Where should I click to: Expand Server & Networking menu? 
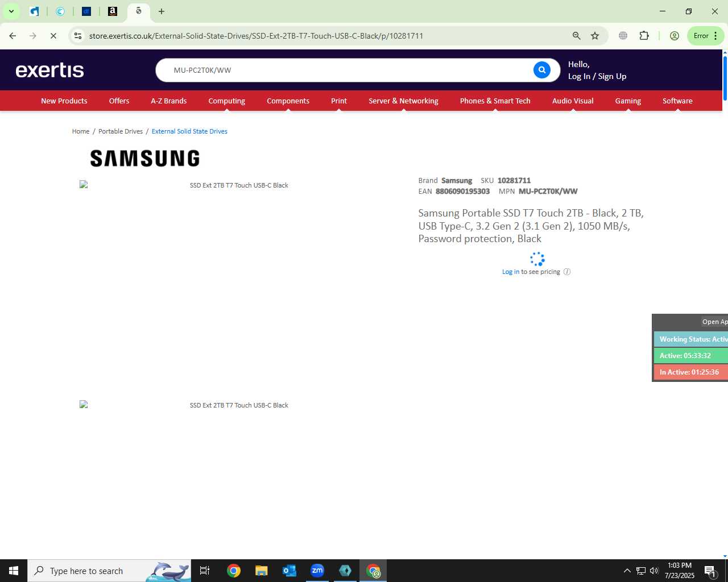point(403,101)
